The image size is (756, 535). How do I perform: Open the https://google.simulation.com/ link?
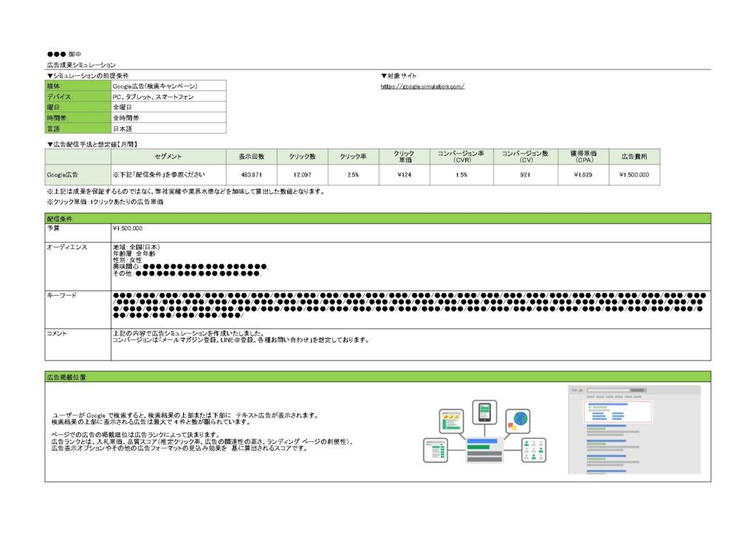point(422,86)
